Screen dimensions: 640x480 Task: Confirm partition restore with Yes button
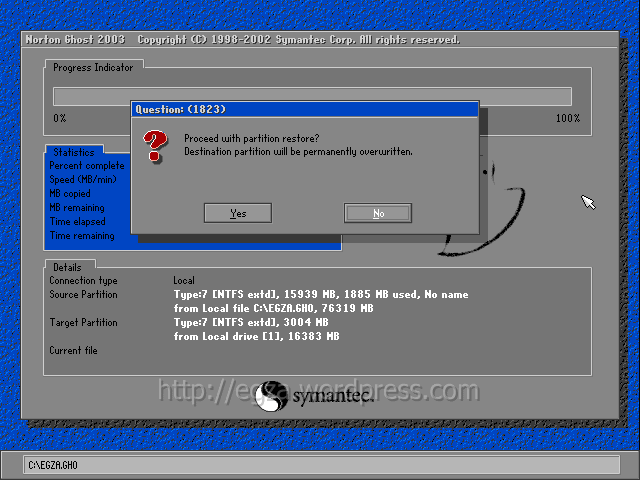[238, 213]
